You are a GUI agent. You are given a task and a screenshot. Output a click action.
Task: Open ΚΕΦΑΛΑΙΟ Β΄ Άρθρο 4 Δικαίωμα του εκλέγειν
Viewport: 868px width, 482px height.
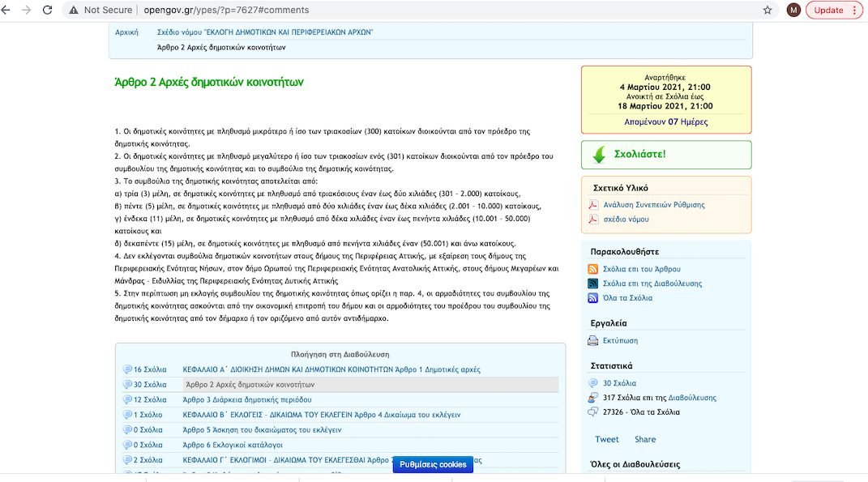[322, 415]
